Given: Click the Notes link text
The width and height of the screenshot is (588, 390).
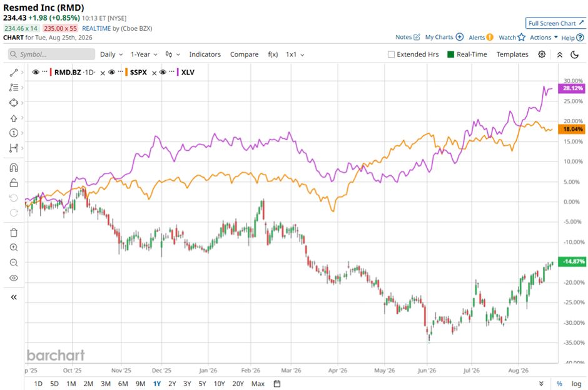Looking at the screenshot, I should pos(403,37).
